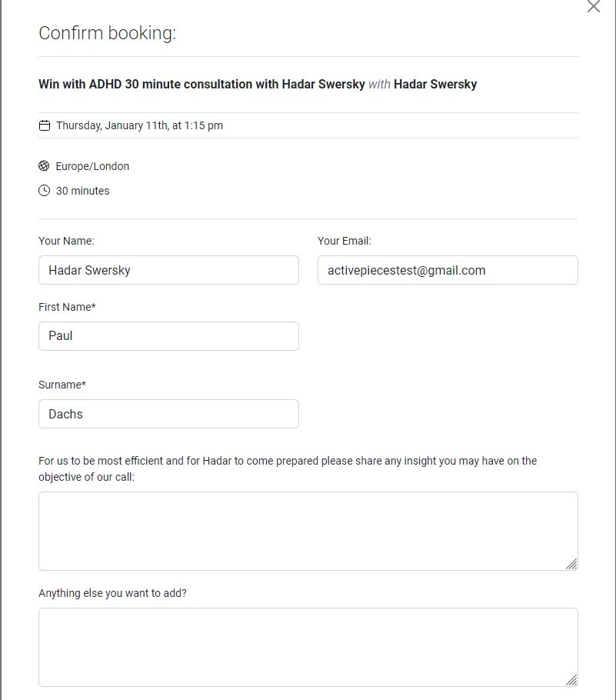The height and width of the screenshot is (700, 616).
Task: Grab the call objective textarea resize handle
Action: pyautogui.click(x=571, y=564)
